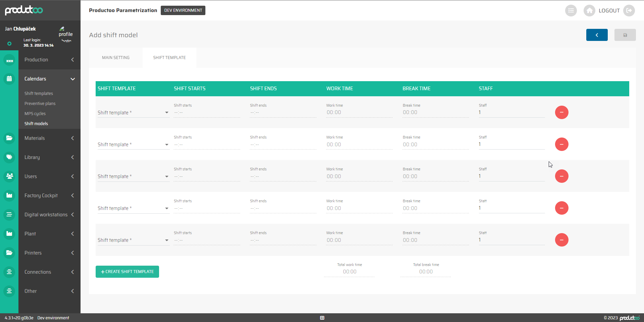This screenshot has height=322, width=644.
Task: Click the grey save disk icon
Action: point(625,35)
